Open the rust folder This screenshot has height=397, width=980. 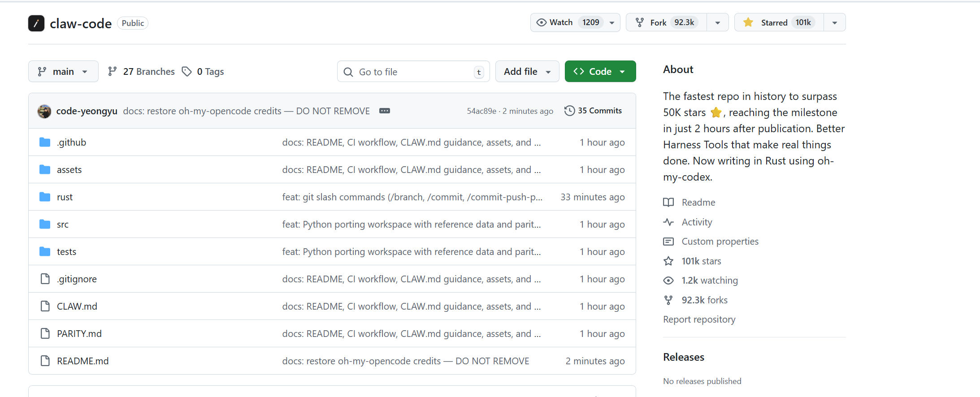pos(65,197)
